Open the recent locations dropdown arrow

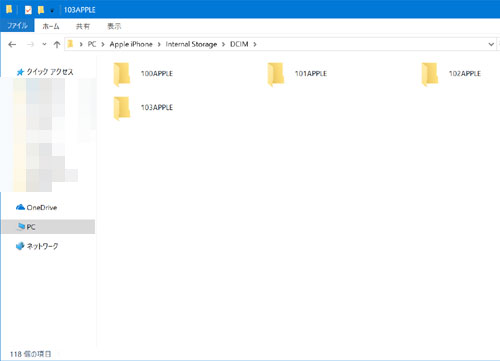[x=44, y=44]
